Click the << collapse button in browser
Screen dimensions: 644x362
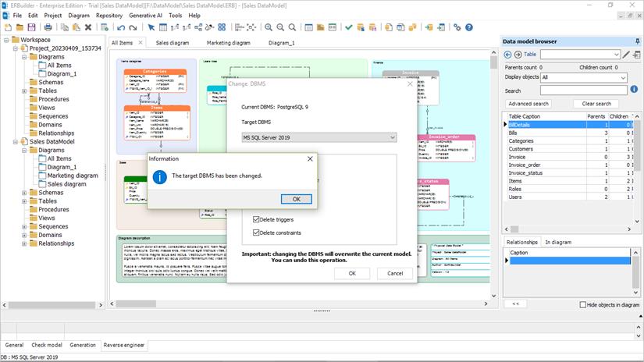tap(515, 303)
